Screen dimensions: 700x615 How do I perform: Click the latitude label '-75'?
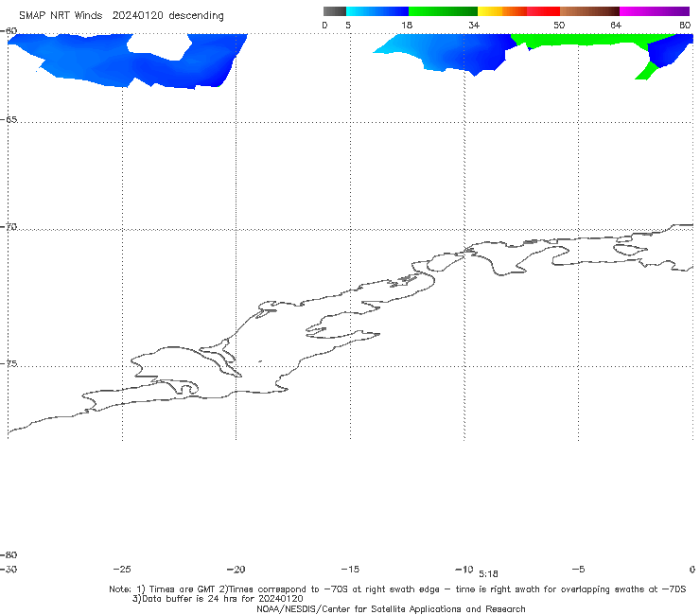coord(9,363)
